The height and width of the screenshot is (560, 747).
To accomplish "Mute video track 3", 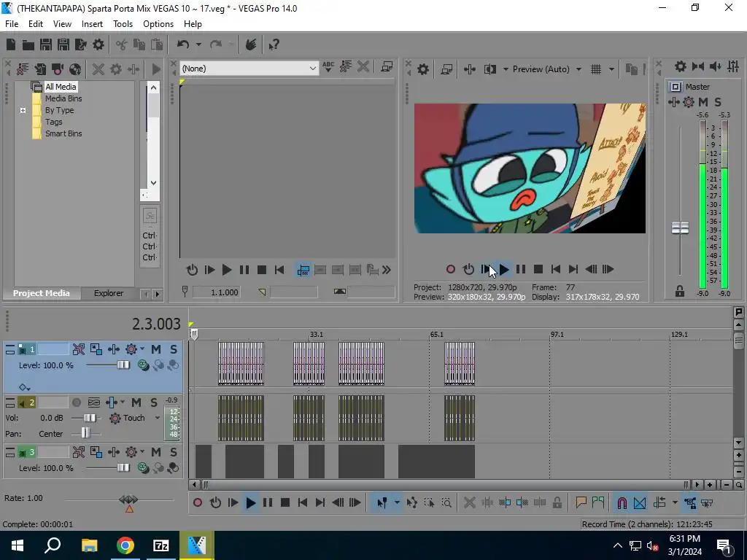I will tap(156, 452).
